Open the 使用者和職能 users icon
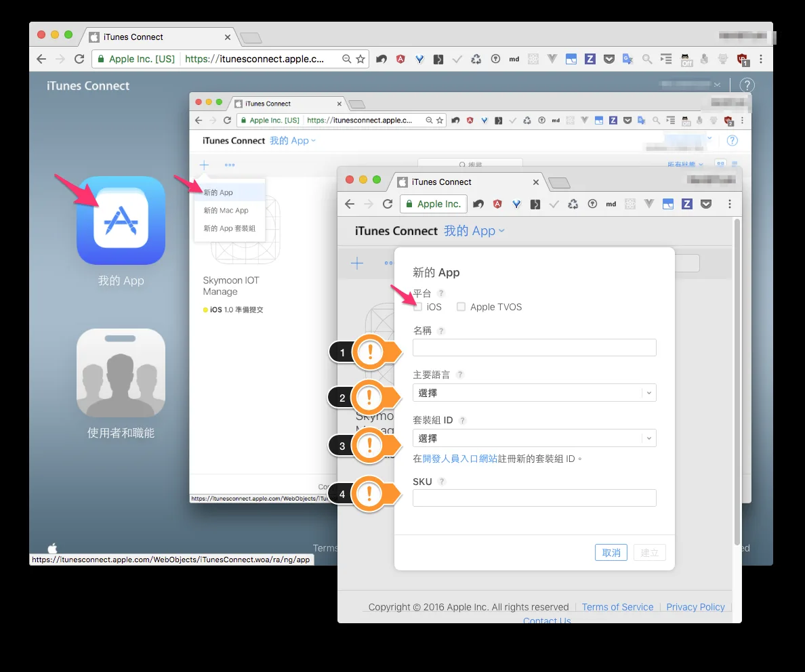Image resolution: width=805 pixels, height=672 pixels. pyautogui.click(x=121, y=373)
